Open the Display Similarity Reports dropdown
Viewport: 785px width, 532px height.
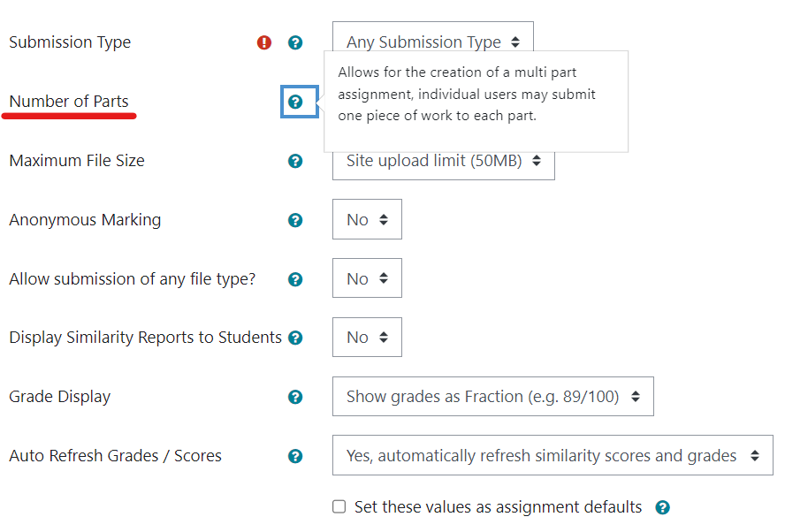367,338
